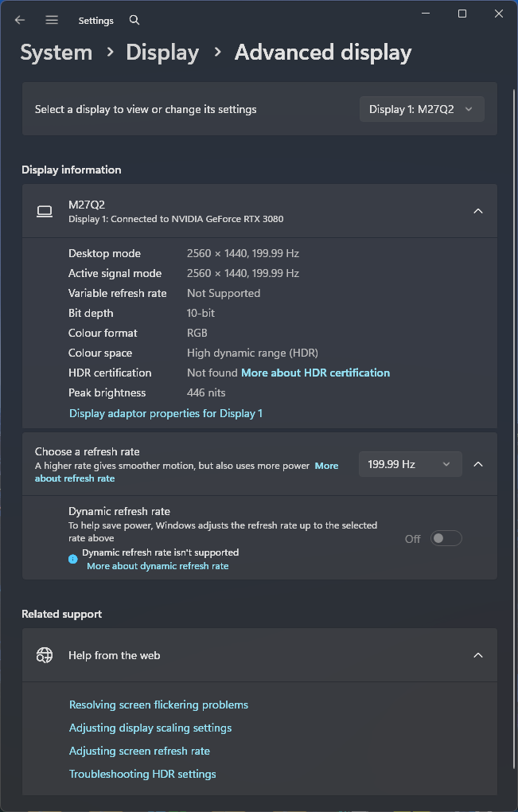Image resolution: width=518 pixels, height=812 pixels.
Task: Open Resolving screen flickering problems link
Action: 158,705
